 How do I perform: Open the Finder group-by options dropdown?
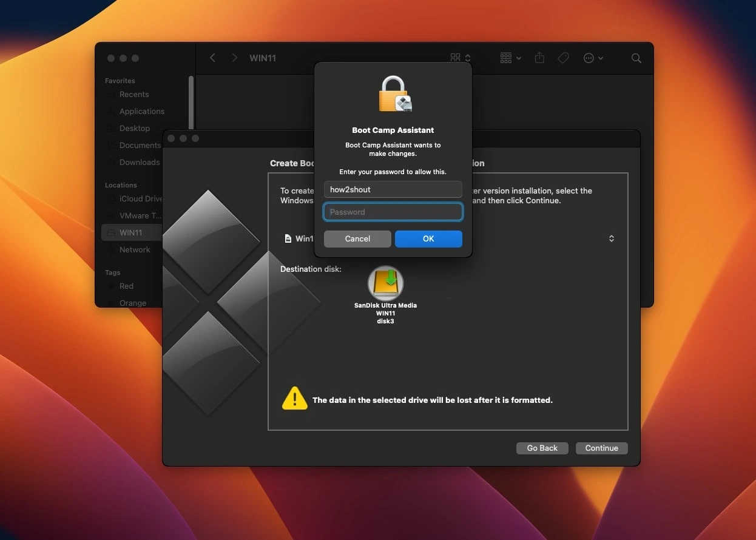pos(510,58)
